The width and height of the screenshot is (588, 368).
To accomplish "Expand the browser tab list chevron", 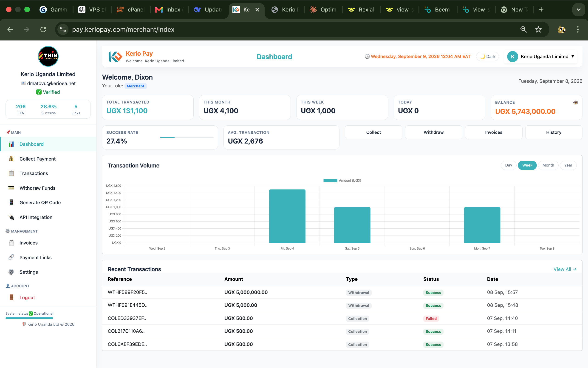I will [579, 9].
